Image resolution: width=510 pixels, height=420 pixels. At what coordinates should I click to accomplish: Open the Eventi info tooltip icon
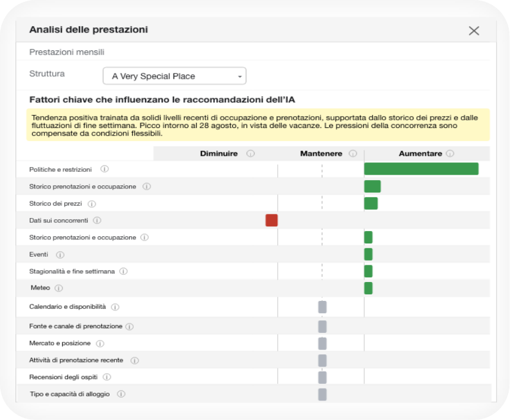click(60, 255)
